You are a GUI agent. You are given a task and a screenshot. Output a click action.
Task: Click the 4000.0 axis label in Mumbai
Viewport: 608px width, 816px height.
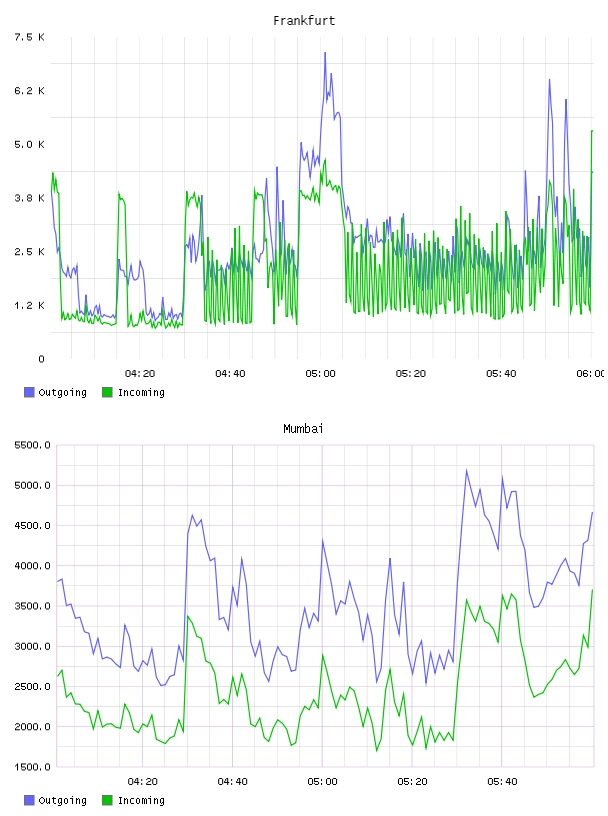pos(32,566)
